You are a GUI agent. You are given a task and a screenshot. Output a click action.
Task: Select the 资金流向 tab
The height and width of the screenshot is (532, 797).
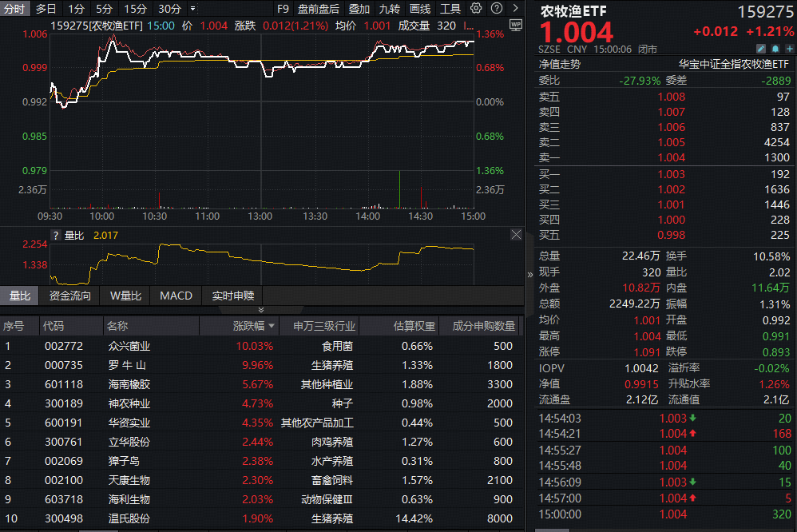[x=70, y=296]
